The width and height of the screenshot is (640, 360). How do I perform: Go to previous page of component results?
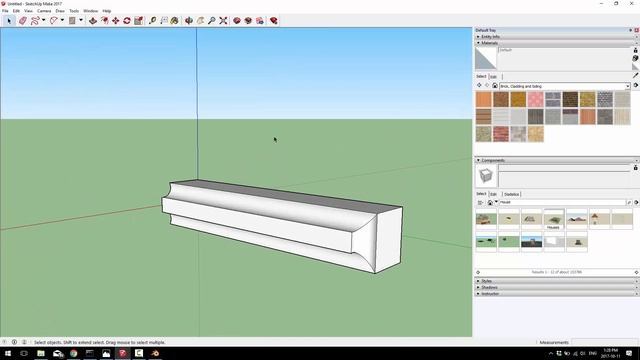coord(478,272)
